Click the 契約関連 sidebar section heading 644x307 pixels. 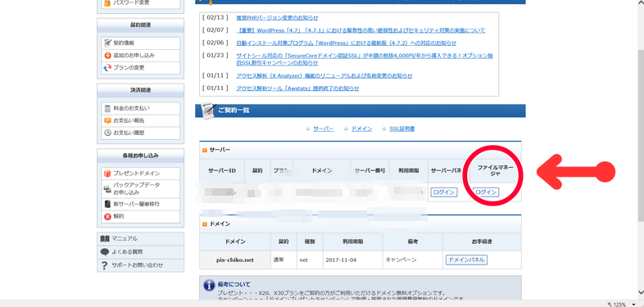click(140, 25)
